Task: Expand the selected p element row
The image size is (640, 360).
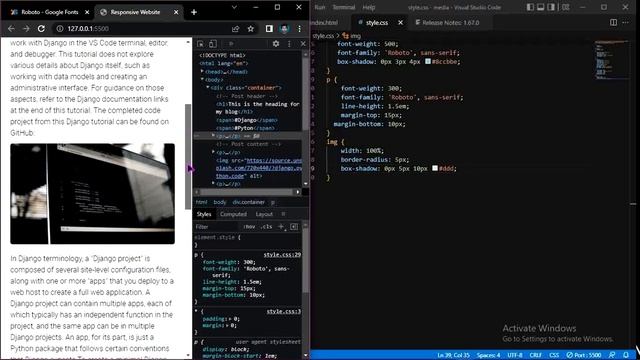Action: 213,136
